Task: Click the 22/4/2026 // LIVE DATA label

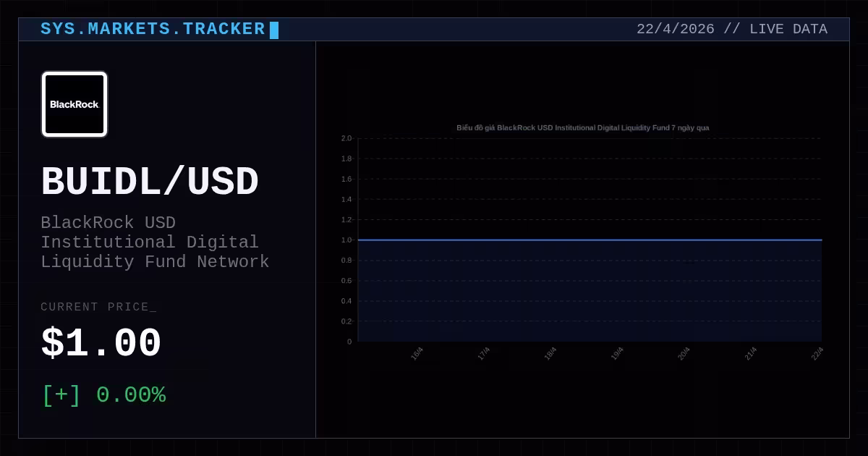Action: click(x=732, y=29)
